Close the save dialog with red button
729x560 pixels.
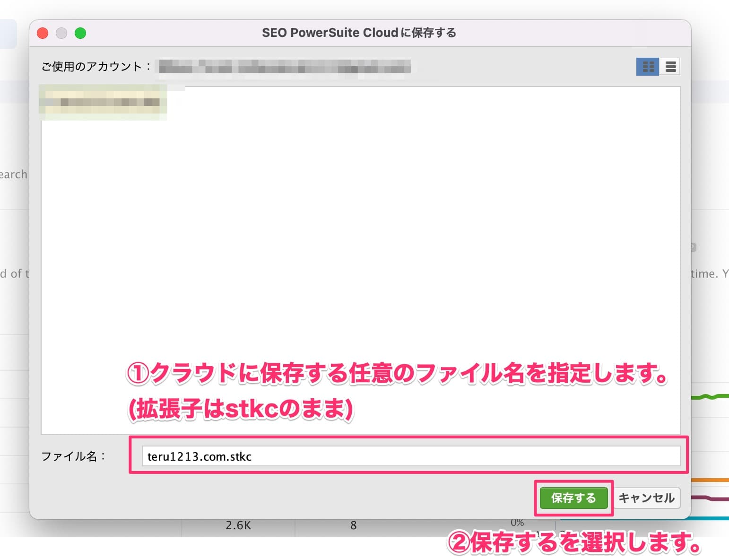(x=43, y=33)
